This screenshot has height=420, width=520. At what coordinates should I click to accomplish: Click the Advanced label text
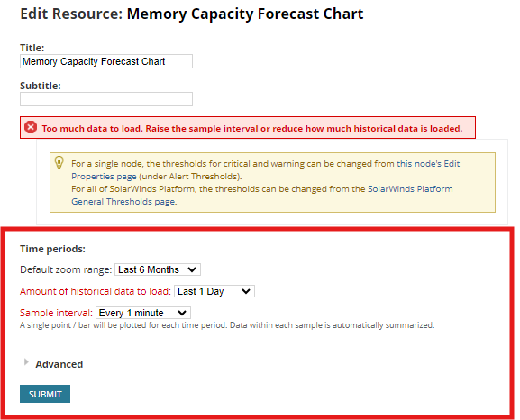point(59,364)
